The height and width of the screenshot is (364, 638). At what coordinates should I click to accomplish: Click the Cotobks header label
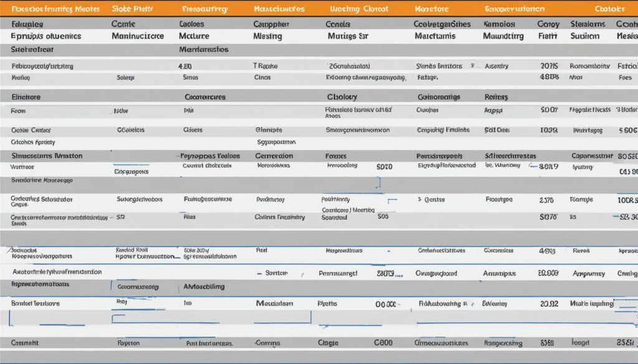[x=611, y=7]
